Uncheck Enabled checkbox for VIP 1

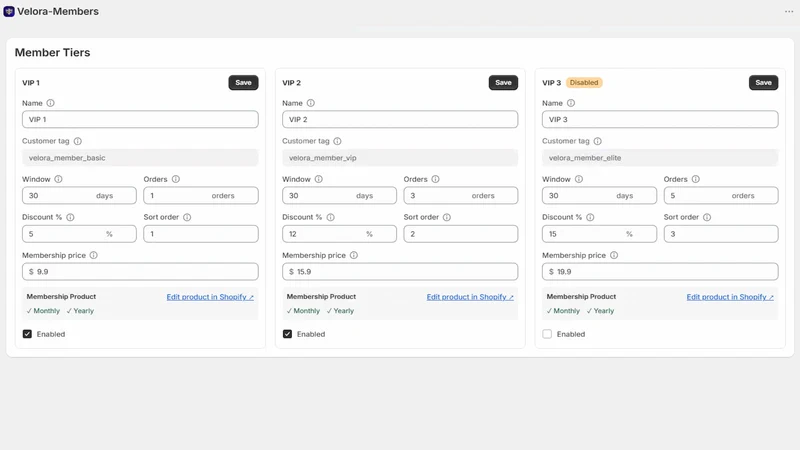[27, 334]
